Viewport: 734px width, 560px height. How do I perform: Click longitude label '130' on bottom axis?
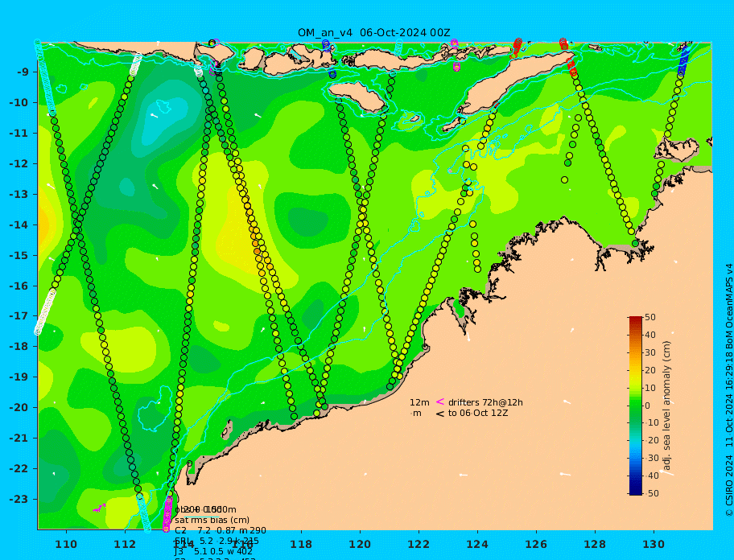click(x=654, y=544)
